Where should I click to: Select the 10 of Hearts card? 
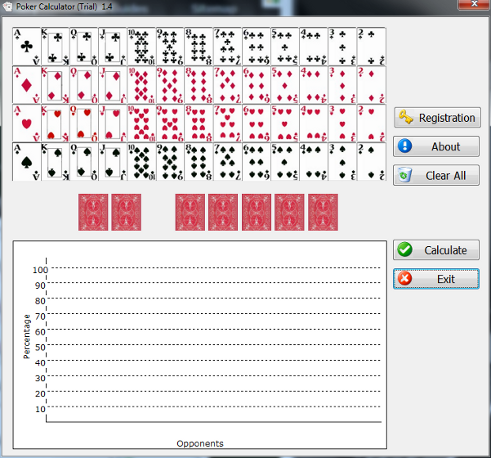[141, 123]
